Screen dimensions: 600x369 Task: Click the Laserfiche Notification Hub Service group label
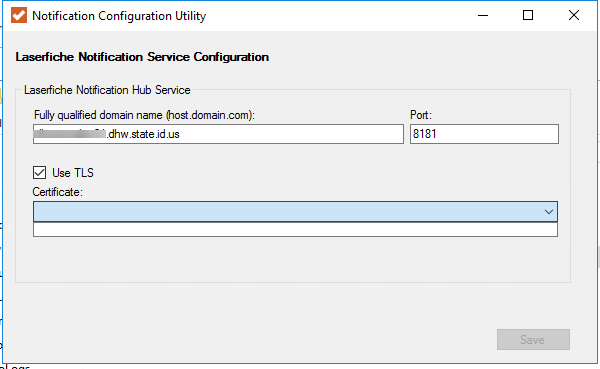tap(107, 90)
